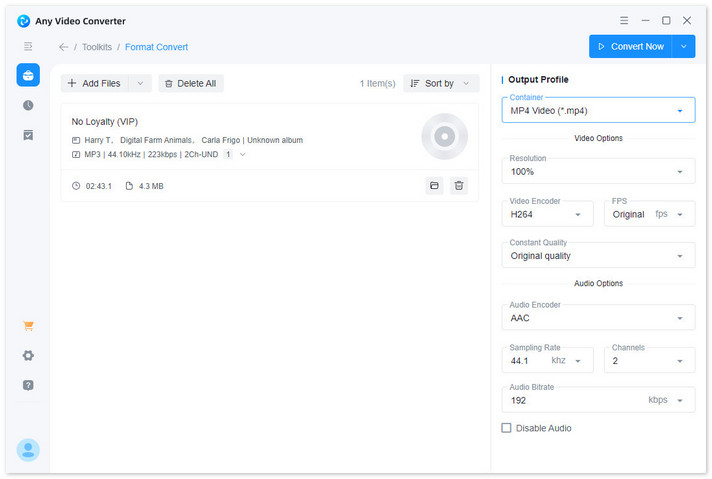The image size is (712, 479).
Task: Click the Output Profile heading
Action: (538, 79)
